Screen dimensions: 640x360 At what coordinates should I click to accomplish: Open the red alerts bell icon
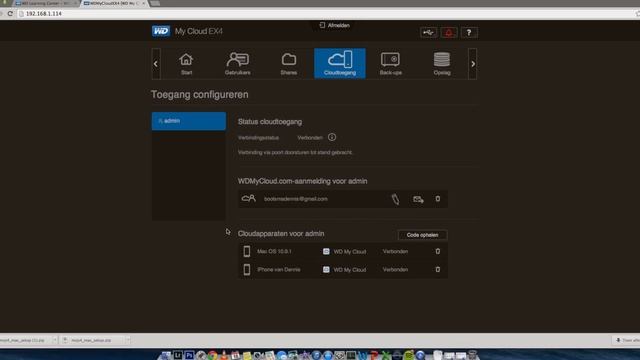[449, 33]
